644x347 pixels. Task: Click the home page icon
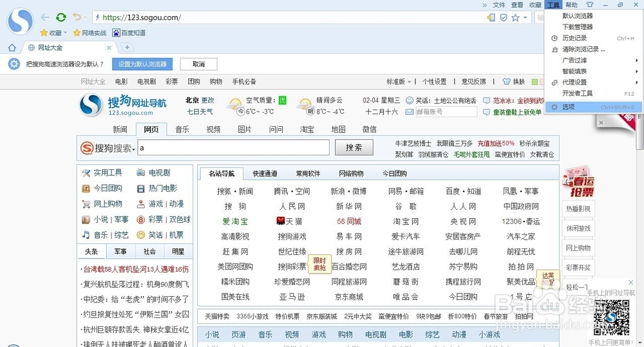(12, 48)
